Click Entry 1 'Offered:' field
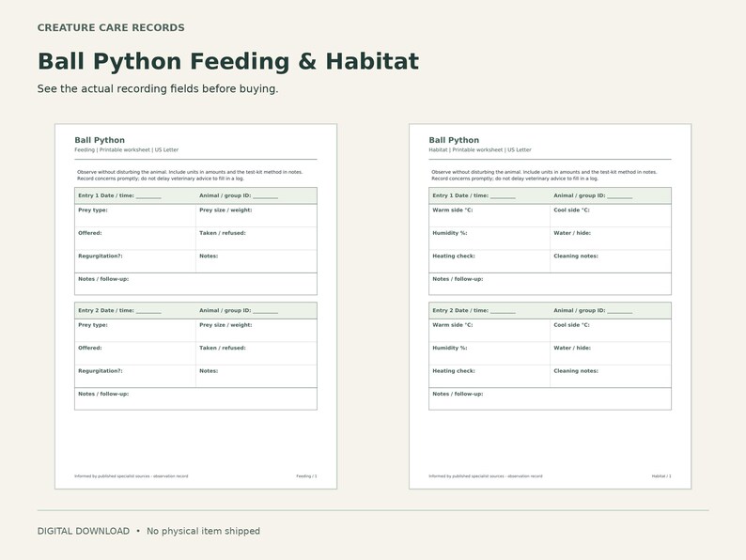 (x=135, y=239)
